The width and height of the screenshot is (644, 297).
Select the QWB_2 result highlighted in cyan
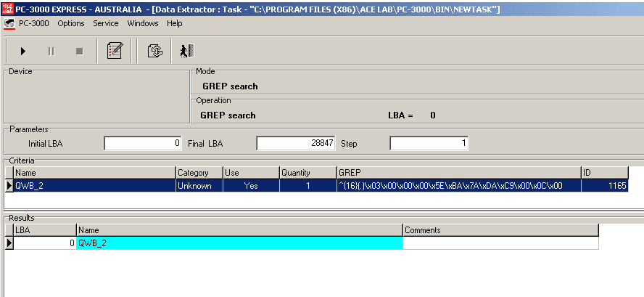[240, 243]
